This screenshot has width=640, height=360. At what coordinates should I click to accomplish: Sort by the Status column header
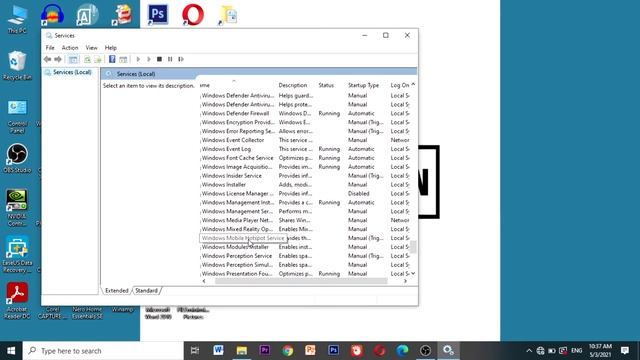tap(326, 85)
